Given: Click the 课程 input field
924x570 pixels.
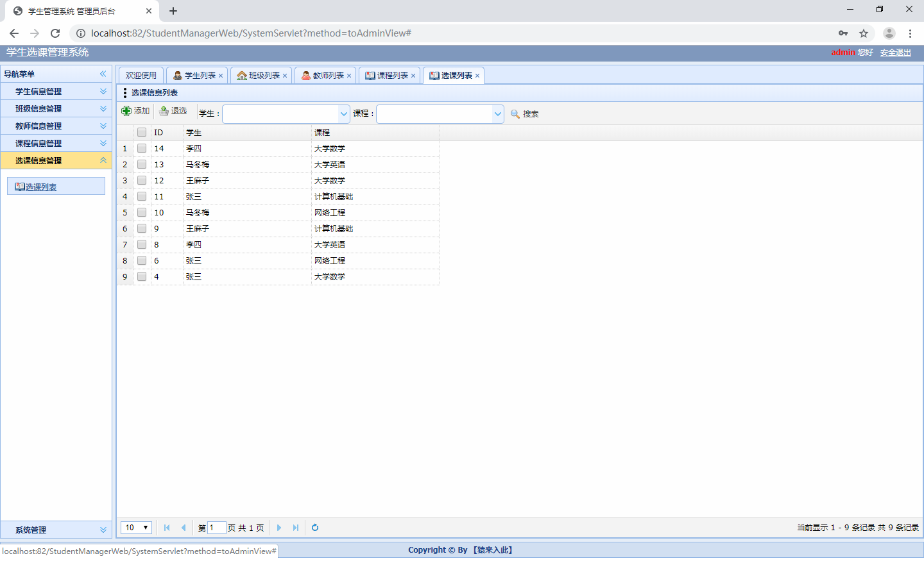Looking at the screenshot, I should 434,114.
